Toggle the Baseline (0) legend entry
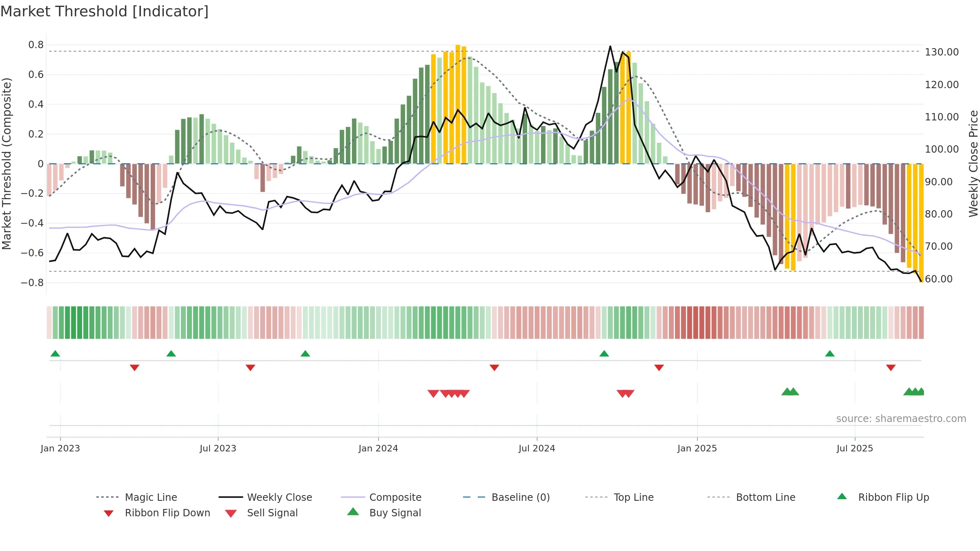The image size is (980, 551). click(506, 497)
